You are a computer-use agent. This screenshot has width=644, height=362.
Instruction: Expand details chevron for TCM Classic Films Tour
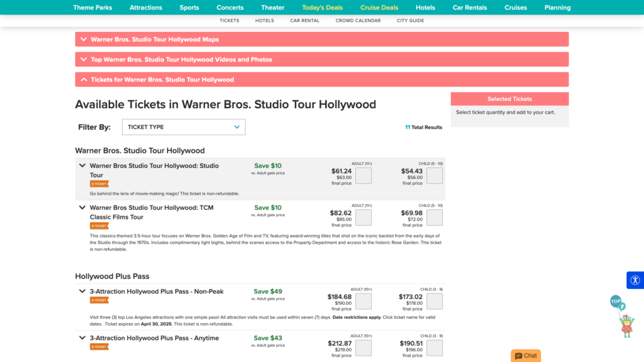[82, 207]
